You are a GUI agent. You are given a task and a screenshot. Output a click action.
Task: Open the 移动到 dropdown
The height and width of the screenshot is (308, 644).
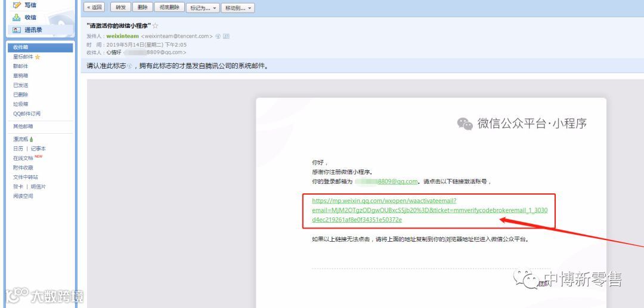tap(238, 8)
